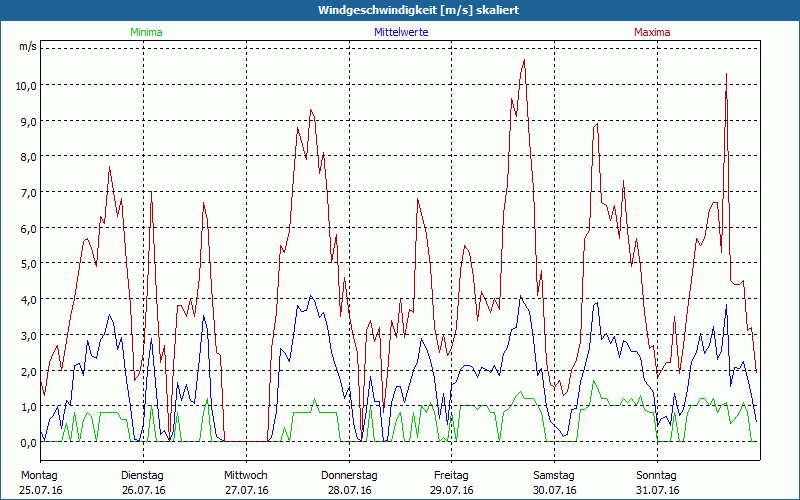The width and height of the screenshot is (800, 500).
Task: Click the '8,0' y-axis value
Action: (x=29, y=157)
